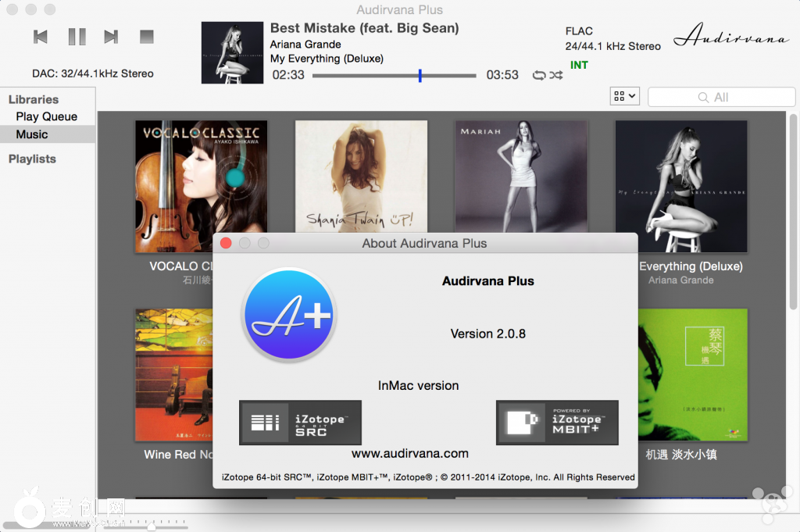Toggle shuffle mode icon
800x532 pixels.
[555, 75]
